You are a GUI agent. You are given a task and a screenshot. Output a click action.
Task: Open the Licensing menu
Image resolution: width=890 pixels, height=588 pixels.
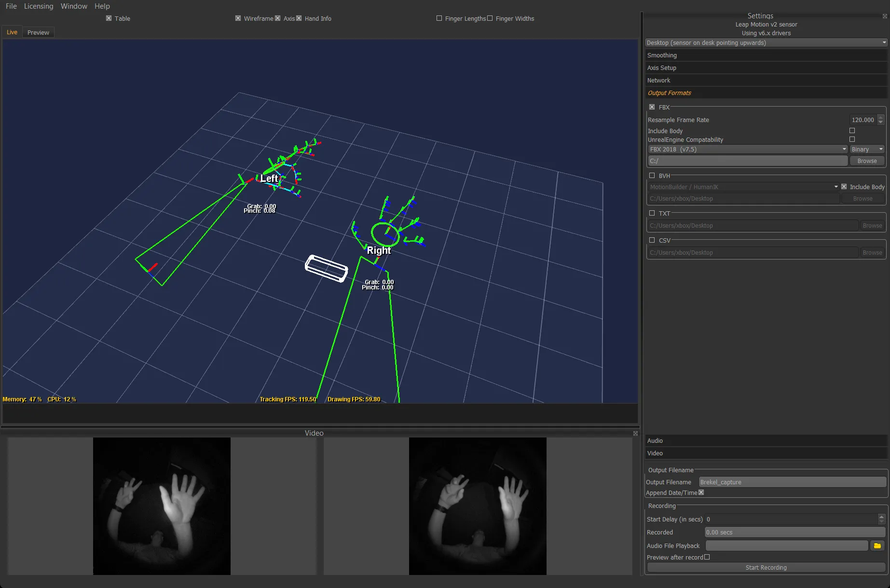tap(39, 6)
